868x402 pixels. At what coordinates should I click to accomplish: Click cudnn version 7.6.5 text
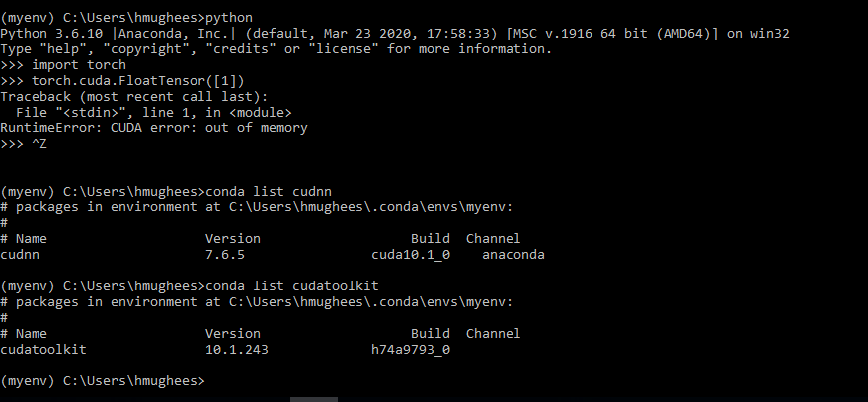tap(225, 255)
